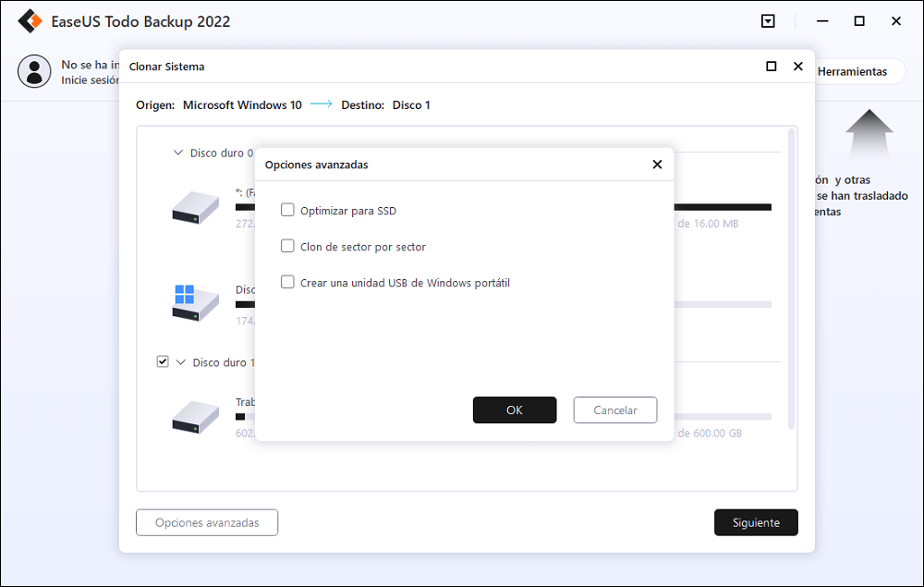Click the user account avatar icon
Viewport: 924px width, 587px height.
pyautogui.click(x=34, y=71)
